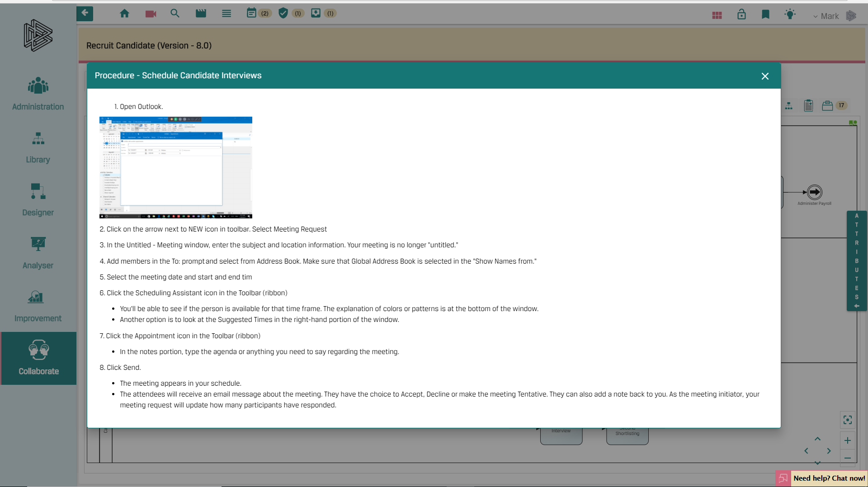Switch to the Designer section

tap(38, 200)
